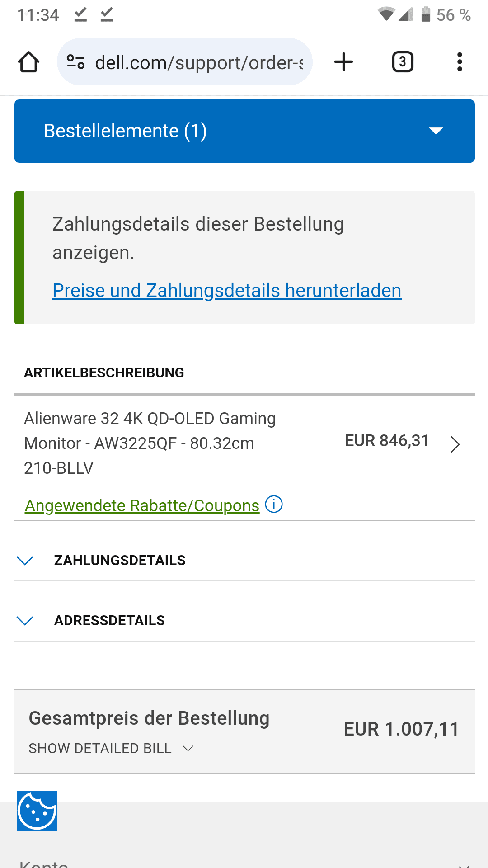488x868 pixels.
Task: Open item details arrow next to EUR 846,31
Action: 455,444
